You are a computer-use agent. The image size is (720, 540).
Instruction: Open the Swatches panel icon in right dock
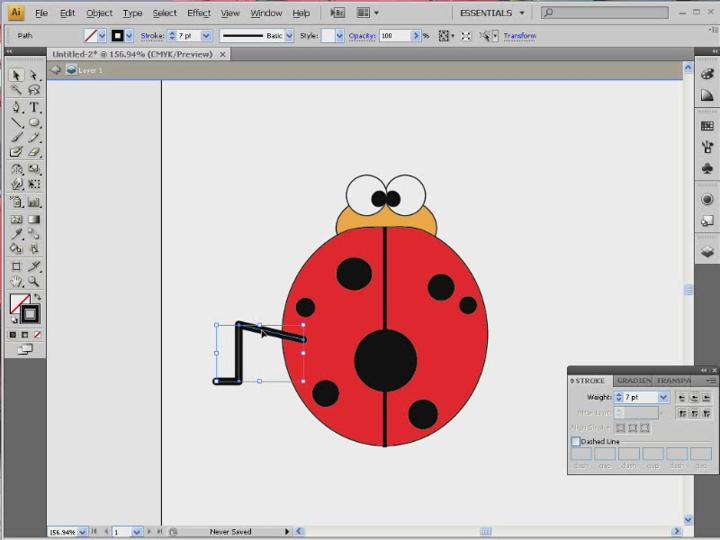click(x=707, y=125)
